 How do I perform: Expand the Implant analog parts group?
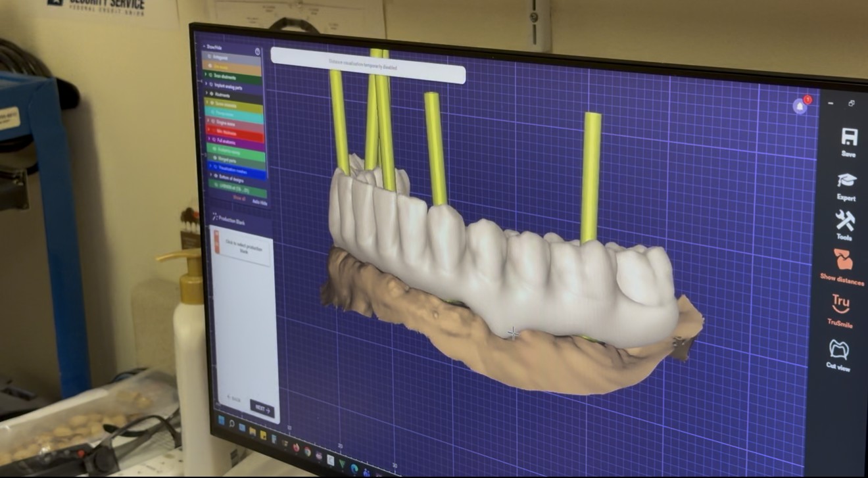click(206, 85)
